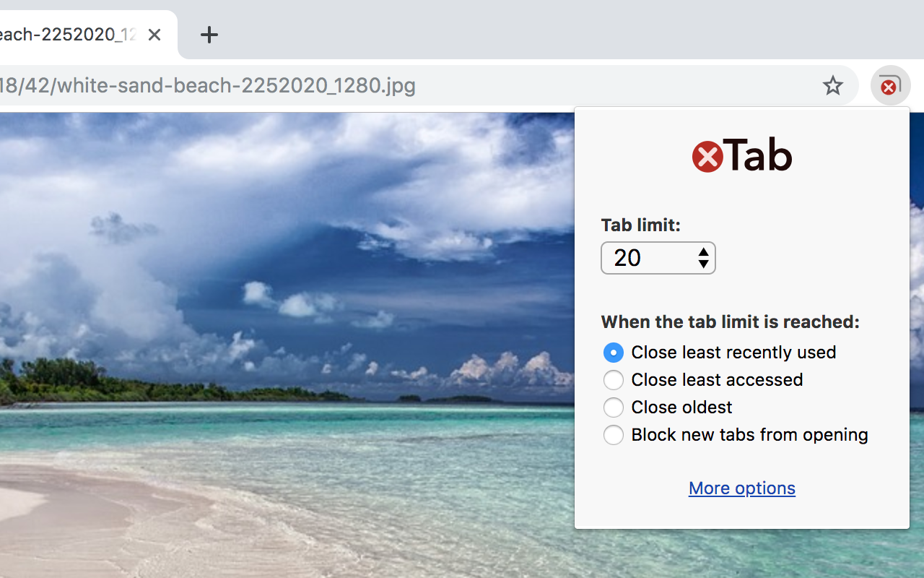
Task: Select the Close least recently used option
Action: 613,353
